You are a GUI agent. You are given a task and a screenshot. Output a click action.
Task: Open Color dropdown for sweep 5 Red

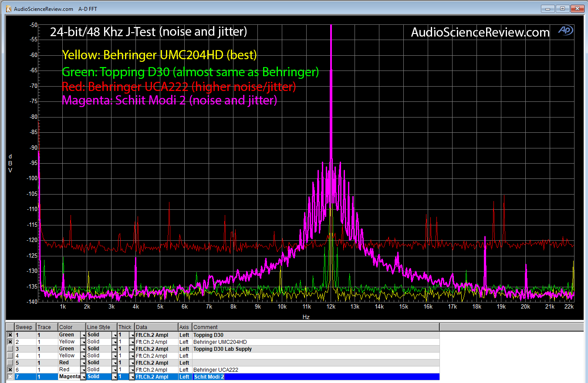point(83,363)
